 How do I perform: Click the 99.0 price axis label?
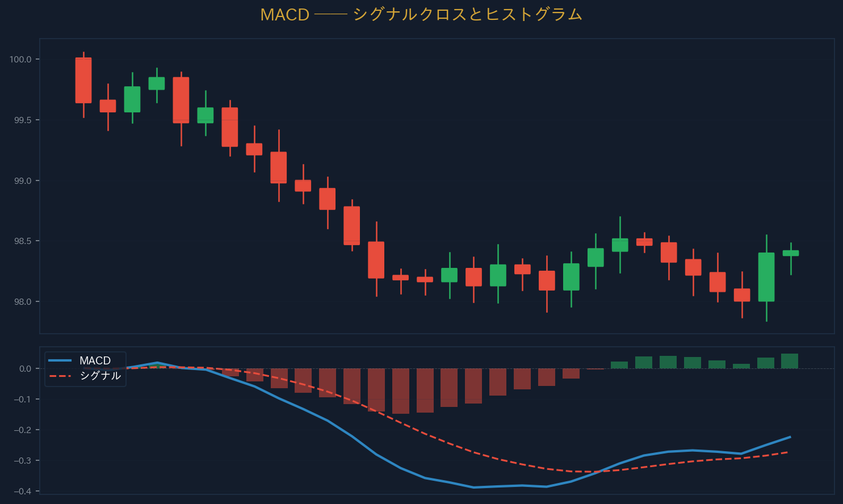[x=23, y=181]
